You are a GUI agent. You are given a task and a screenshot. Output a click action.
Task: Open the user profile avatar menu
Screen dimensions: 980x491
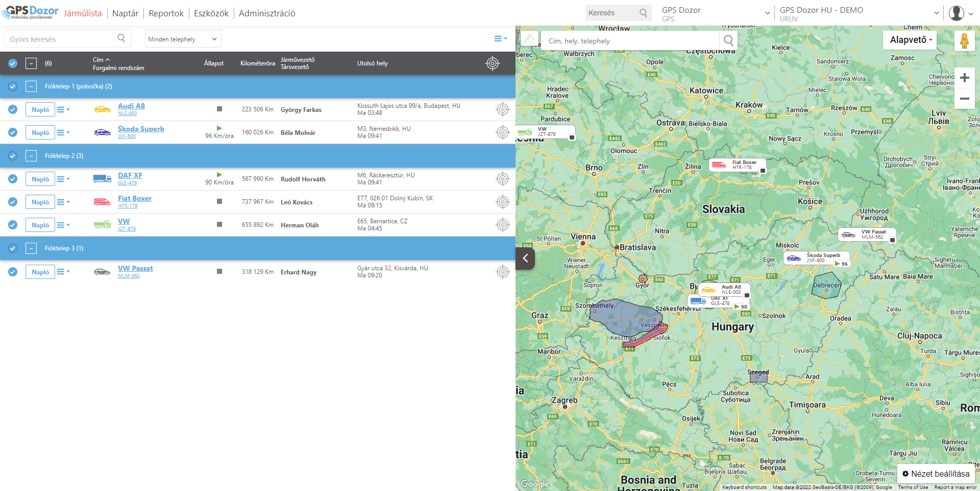[961, 13]
